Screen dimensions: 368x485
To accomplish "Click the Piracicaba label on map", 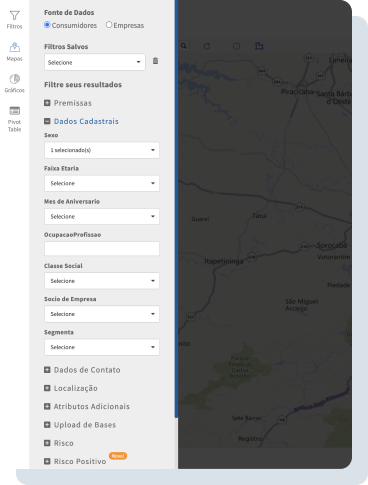I will tap(297, 92).
